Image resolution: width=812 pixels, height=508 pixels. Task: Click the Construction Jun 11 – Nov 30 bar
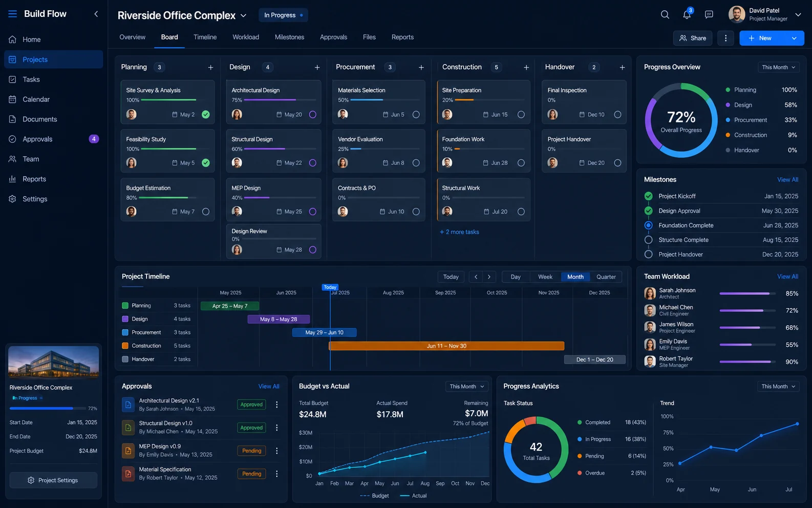click(x=446, y=346)
